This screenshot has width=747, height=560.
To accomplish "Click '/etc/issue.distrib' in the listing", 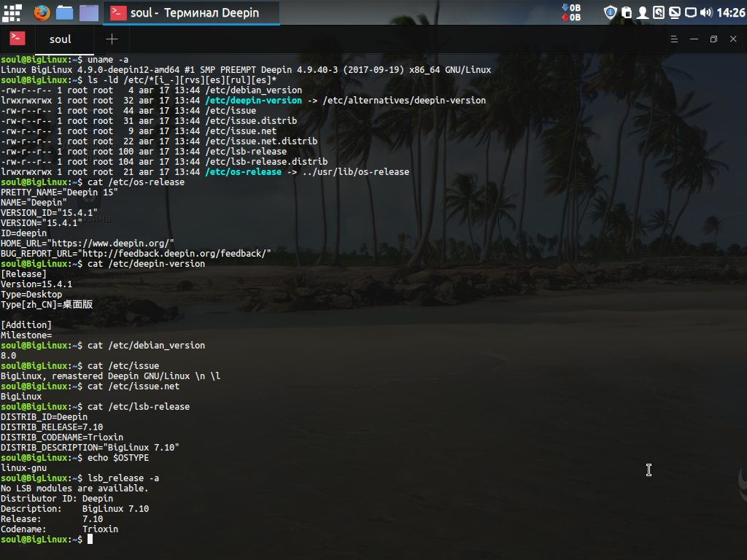I will (x=252, y=121).
